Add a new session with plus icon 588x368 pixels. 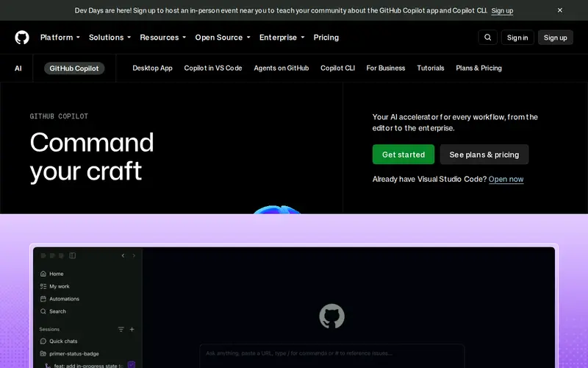(132, 329)
